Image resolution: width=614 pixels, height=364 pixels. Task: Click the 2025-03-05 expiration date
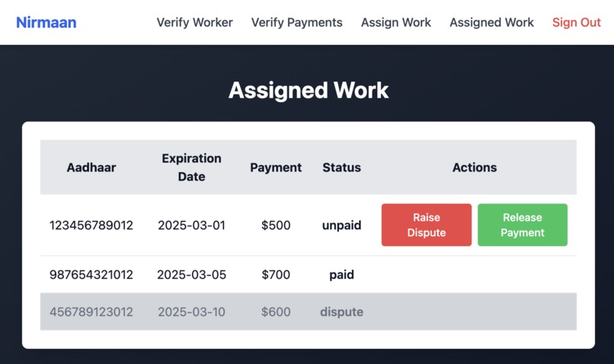191,275
